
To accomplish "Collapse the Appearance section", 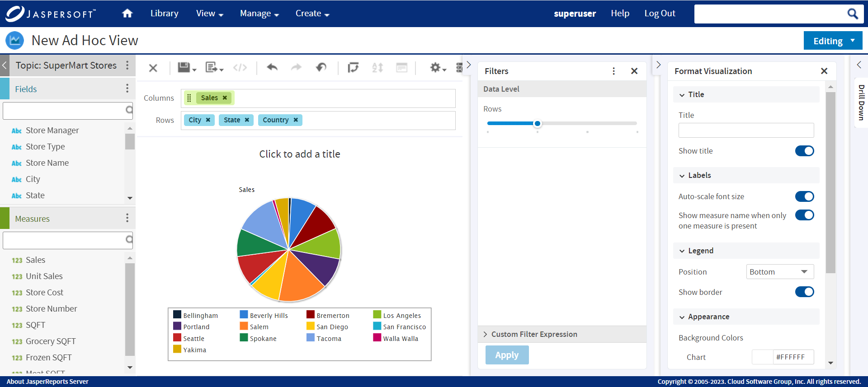I will (x=682, y=317).
